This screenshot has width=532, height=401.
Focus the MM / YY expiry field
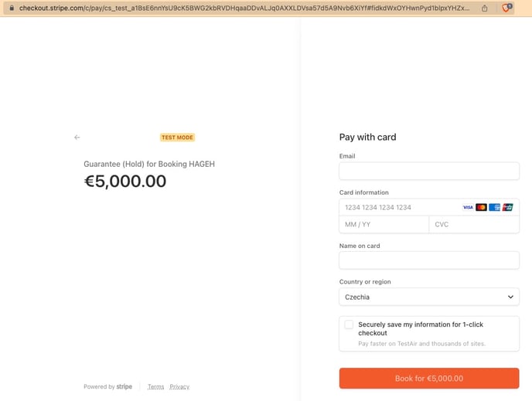click(x=384, y=224)
